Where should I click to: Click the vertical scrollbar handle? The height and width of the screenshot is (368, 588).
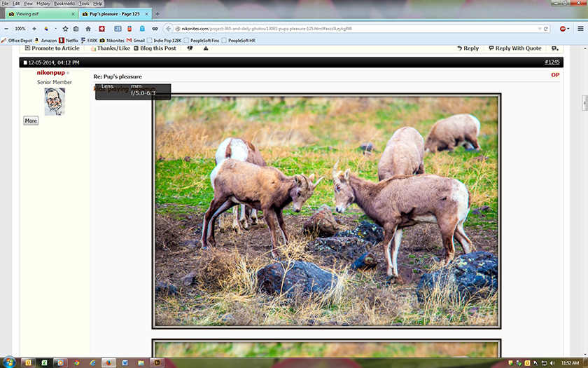(584, 103)
